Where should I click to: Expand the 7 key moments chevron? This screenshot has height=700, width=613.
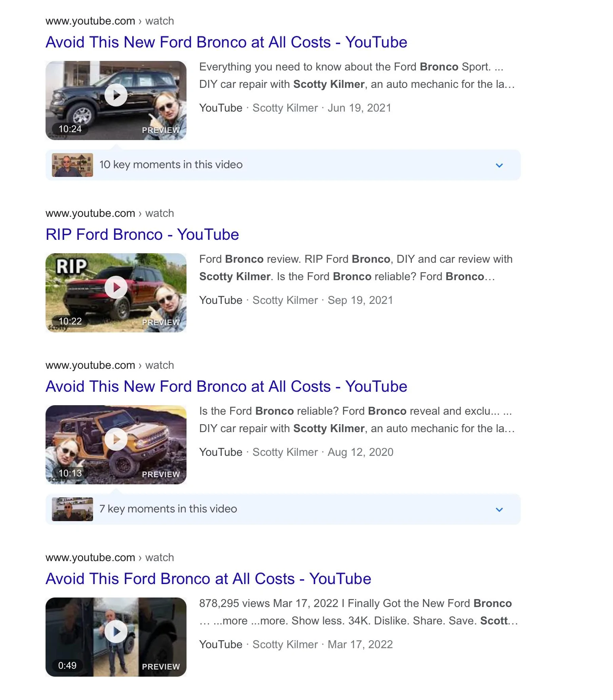coord(499,510)
